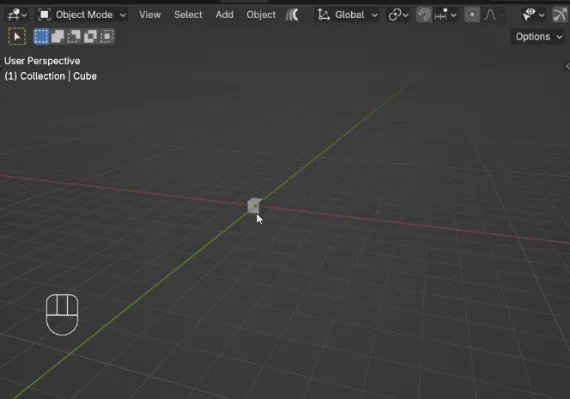This screenshot has height=399, width=570.
Task: Open the selectability and visibility dropdown
Action: tap(533, 15)
